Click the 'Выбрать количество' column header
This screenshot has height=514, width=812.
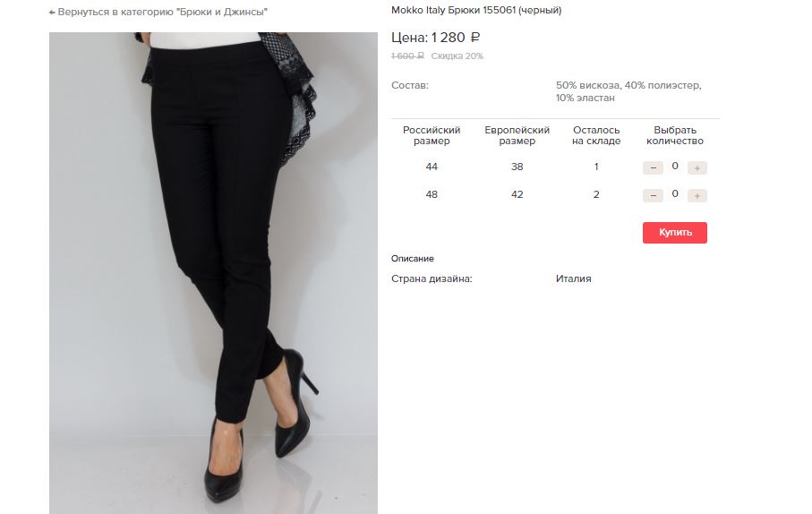pos(675,135)
